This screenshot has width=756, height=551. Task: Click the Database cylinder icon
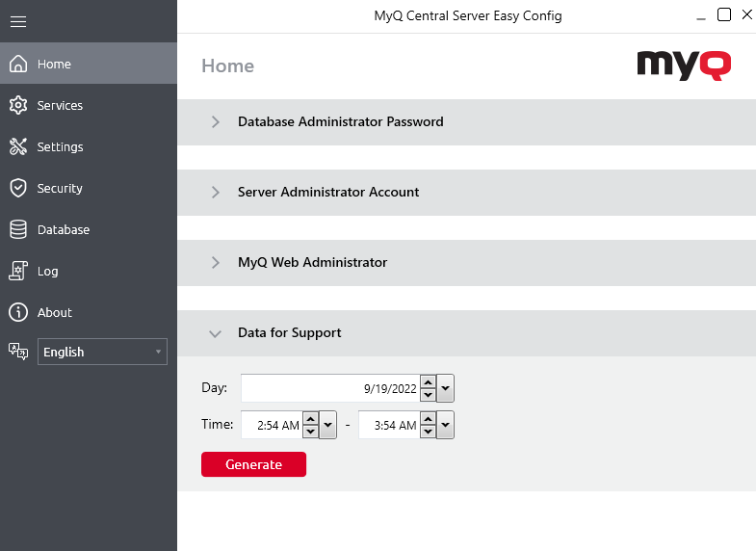17,230
